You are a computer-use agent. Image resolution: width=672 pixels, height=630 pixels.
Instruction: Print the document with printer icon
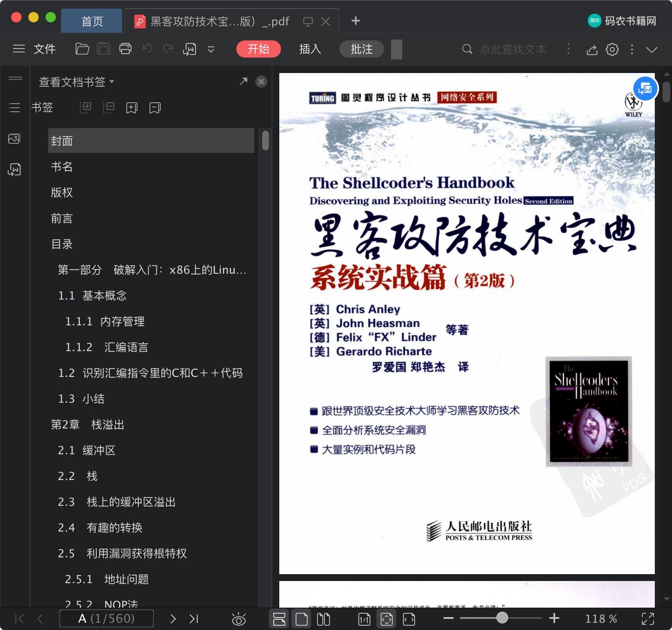[x=125, y=49]
